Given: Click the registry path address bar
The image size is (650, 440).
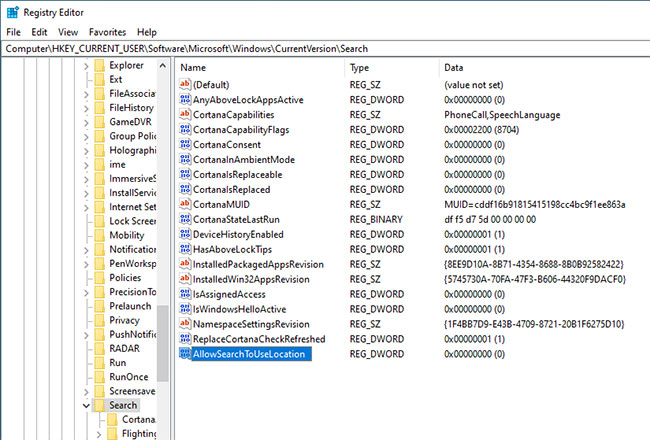Looking at the screenshot, I should coord(325,49).
